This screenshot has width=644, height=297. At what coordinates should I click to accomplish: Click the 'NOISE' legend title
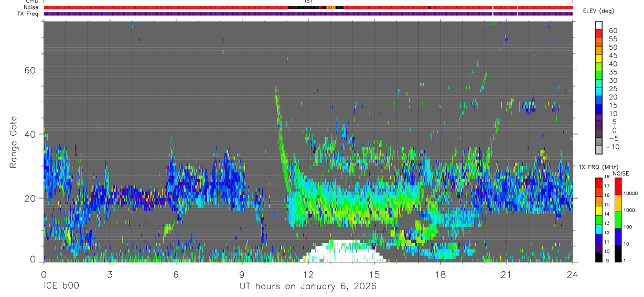coord(621,173)
